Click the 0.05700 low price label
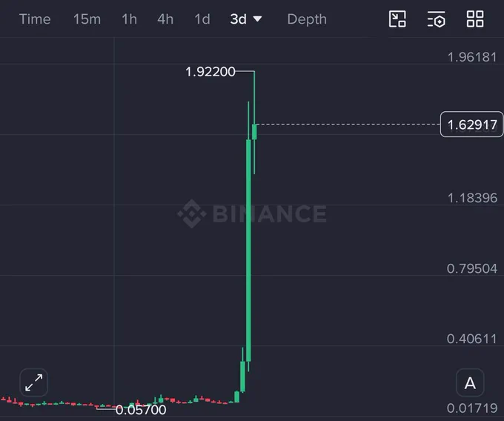This screenshot has height=421, width=504. [141, 410]
